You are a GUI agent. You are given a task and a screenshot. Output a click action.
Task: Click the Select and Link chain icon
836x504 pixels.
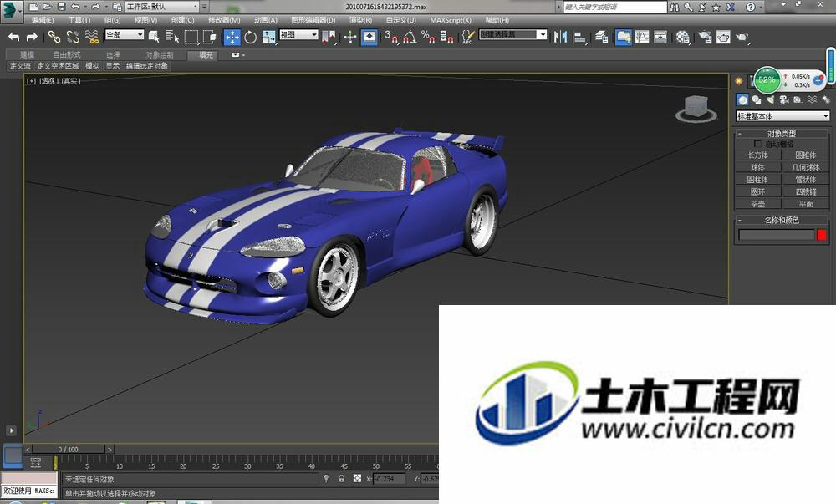point(54,37)
